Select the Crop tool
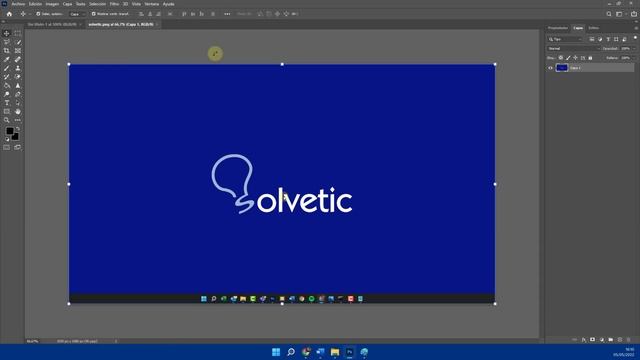 (7, 51)
